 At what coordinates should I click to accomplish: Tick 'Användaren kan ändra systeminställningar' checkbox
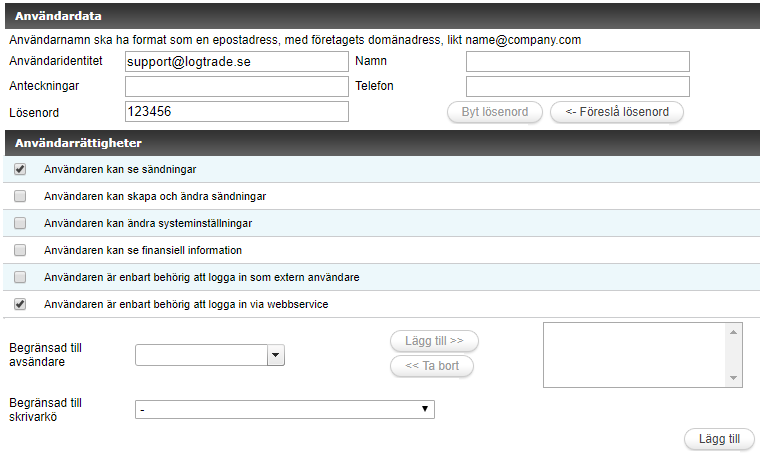(x=20, y=223)
